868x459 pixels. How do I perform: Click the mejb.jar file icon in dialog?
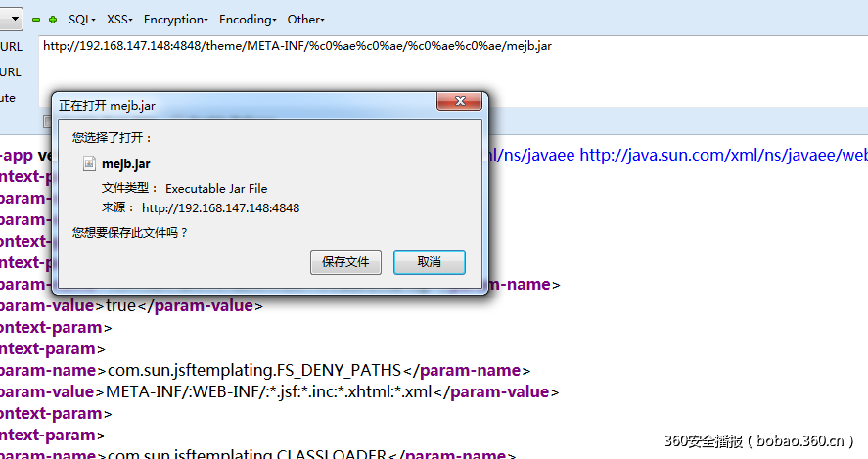[x=89, y=164]
